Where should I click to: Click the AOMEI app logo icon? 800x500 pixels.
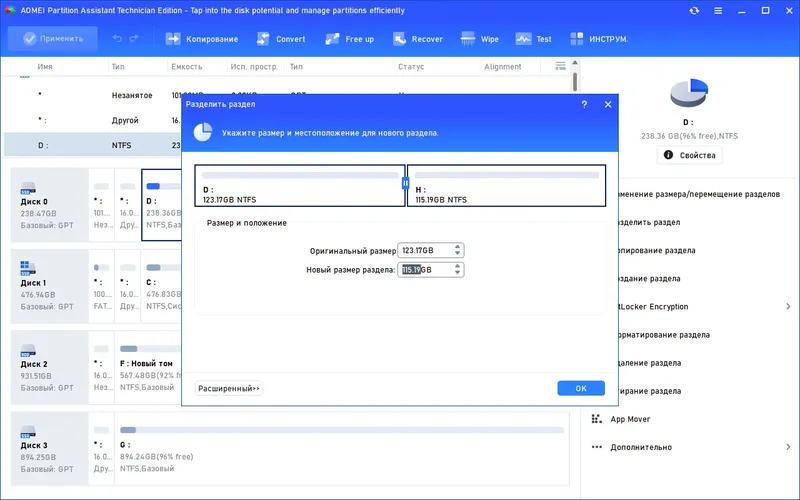10,10
